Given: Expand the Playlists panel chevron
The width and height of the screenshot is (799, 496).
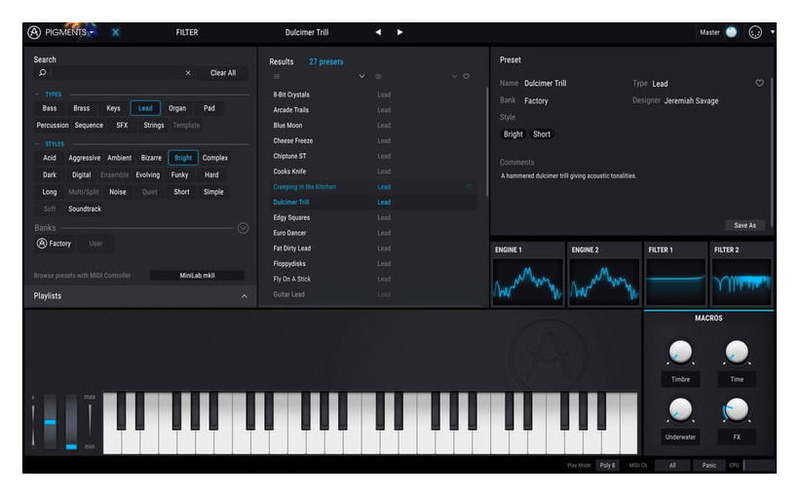Looking at the screenshot, I should pos(244,296).
